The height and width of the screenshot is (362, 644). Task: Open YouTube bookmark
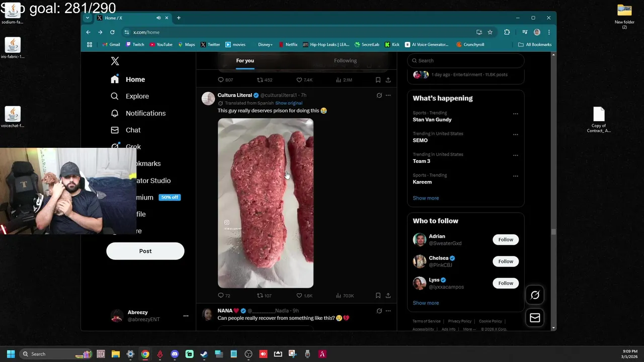pos(161,44)
